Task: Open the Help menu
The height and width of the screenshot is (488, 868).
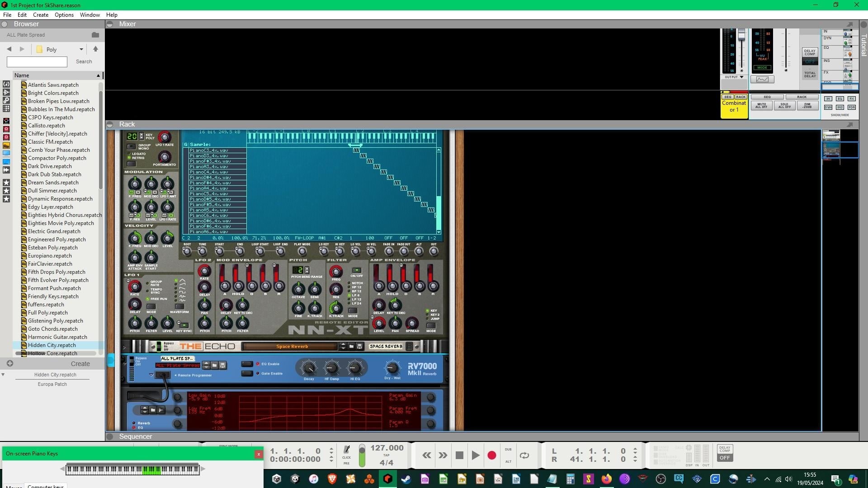Action: coord(112,15)
